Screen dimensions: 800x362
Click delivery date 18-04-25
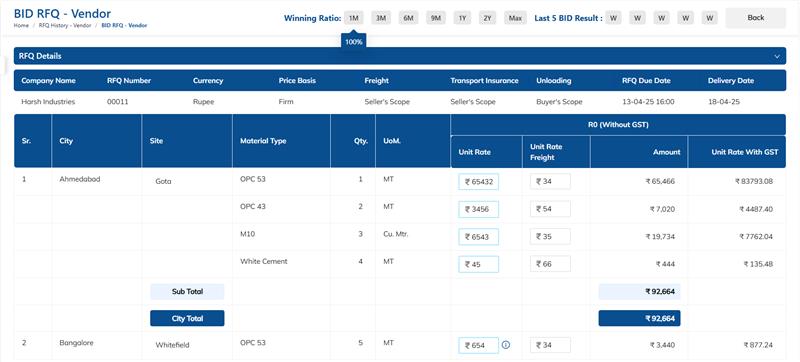point(723,102)
